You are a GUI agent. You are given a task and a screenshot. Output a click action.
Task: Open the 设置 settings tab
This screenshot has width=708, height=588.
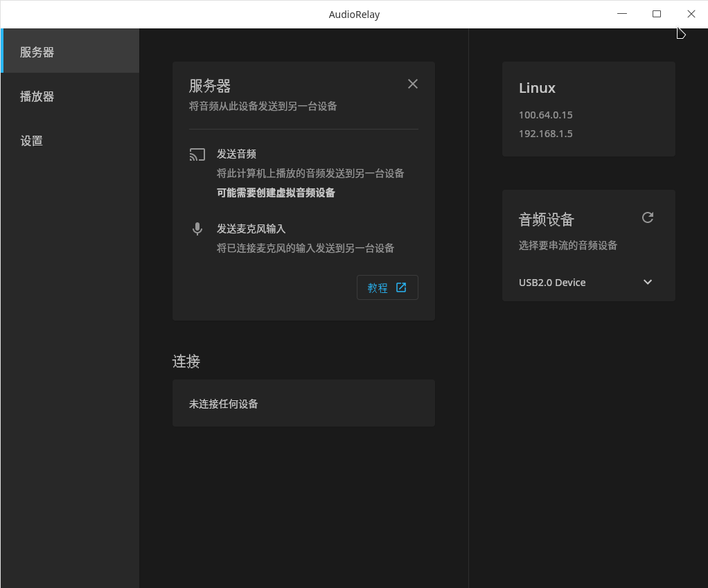coord(70,141)
